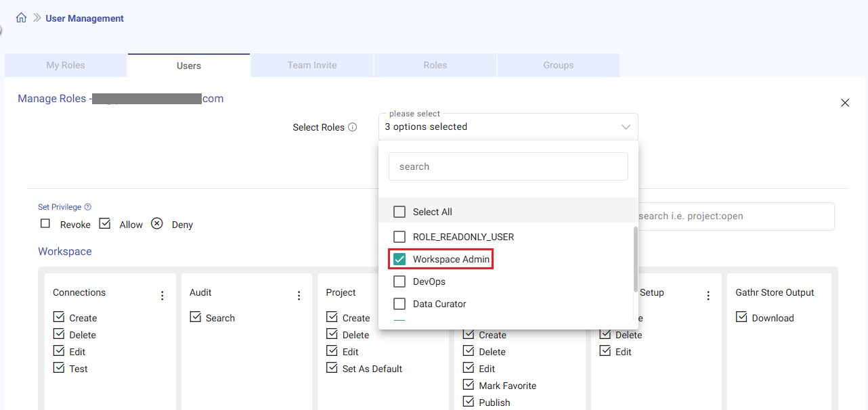
Task: Switch to the My Roles tab
Action: tap(66, 66)
